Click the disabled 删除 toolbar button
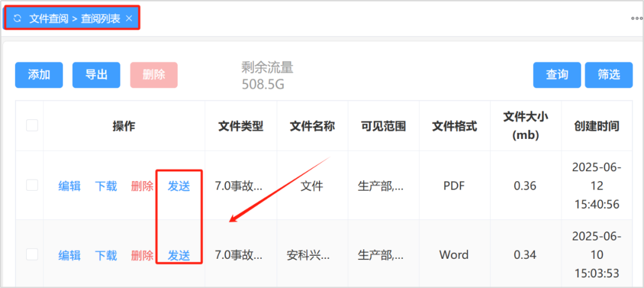 point(154,75)
